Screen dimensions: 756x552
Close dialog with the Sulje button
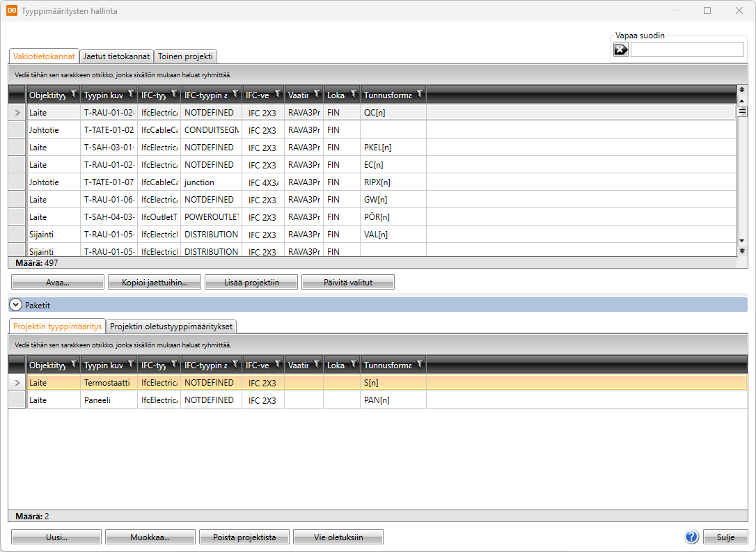click(x=724, y=537)
